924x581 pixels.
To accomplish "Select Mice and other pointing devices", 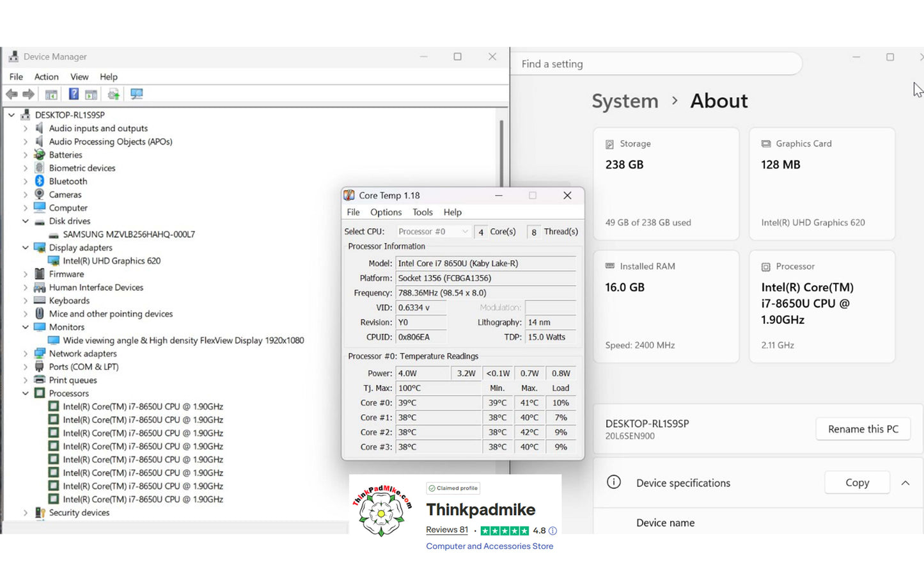I will click(111, 314).
